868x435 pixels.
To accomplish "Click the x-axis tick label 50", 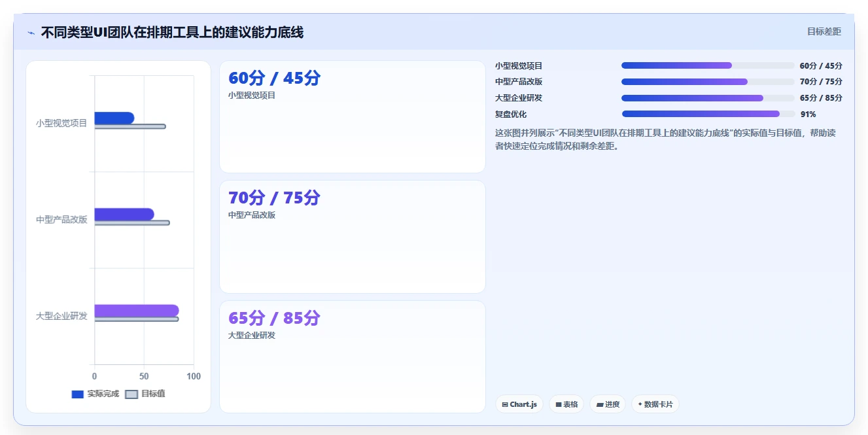I will click(x=144, y=376).
